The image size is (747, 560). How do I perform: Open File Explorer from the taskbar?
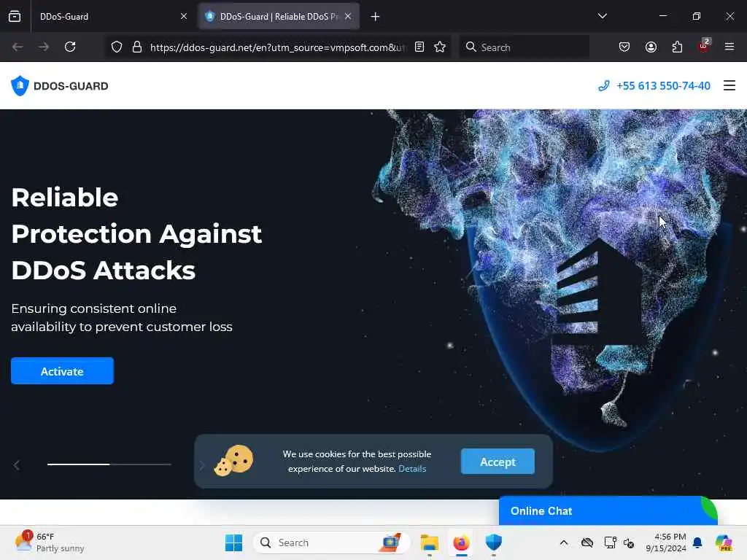coord(429,542)
